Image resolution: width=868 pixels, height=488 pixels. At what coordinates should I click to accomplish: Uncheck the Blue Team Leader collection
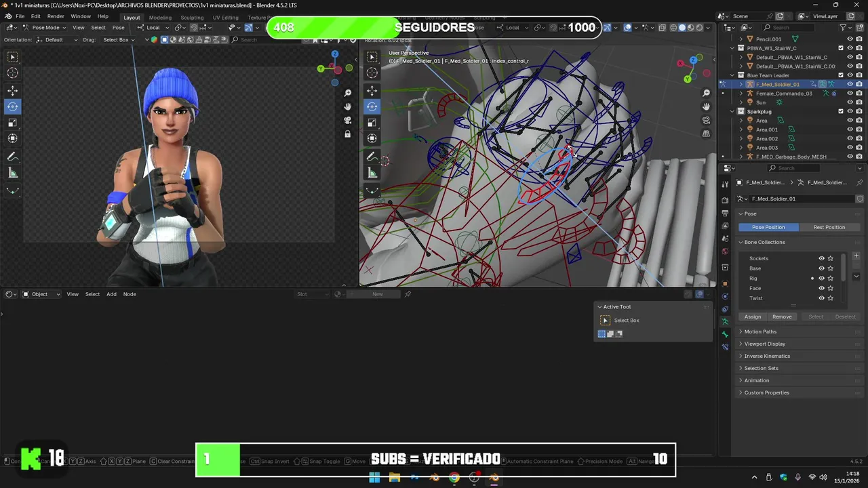pyautogui.click(x=841, y=75)
